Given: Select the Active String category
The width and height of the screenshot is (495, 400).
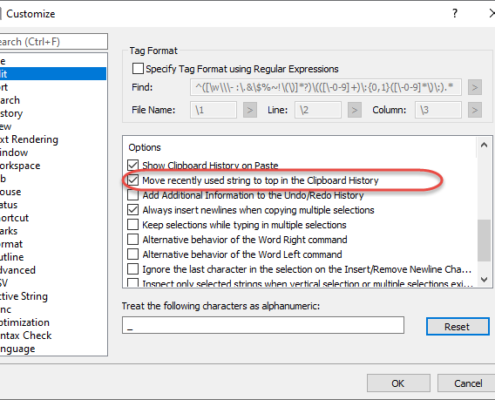Looking at the screenshot, I should (24, 296).
